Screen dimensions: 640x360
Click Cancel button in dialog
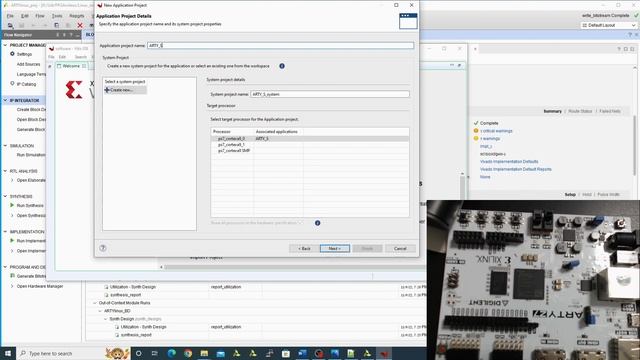pyautogui.click(x=400, y=248)
